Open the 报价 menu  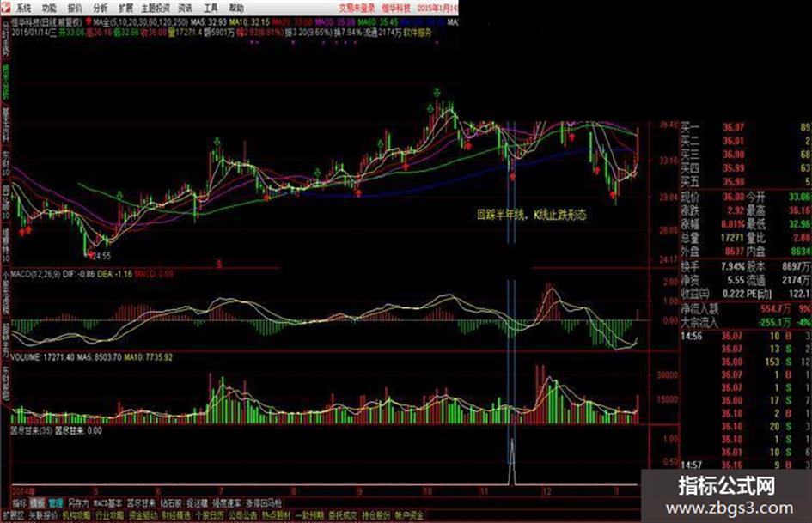tap(75, 8)
